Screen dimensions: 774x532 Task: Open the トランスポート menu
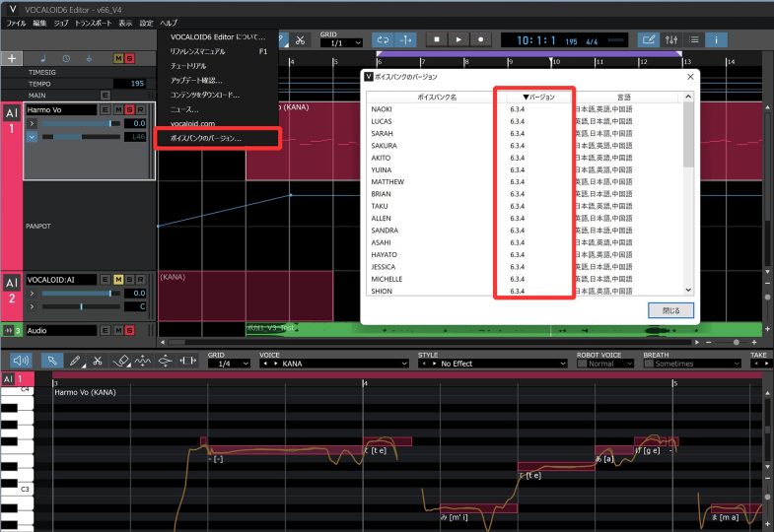tap(94, 24)
